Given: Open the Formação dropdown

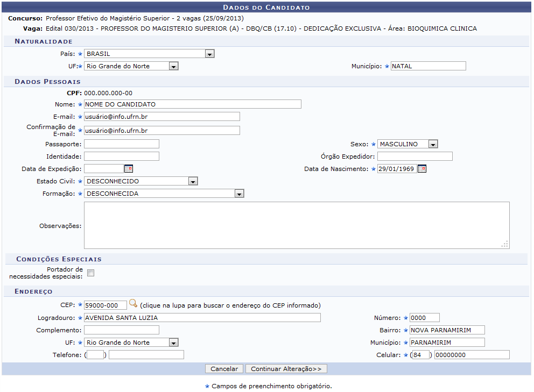Looking at the screenshot, I should tap(240, 194).
